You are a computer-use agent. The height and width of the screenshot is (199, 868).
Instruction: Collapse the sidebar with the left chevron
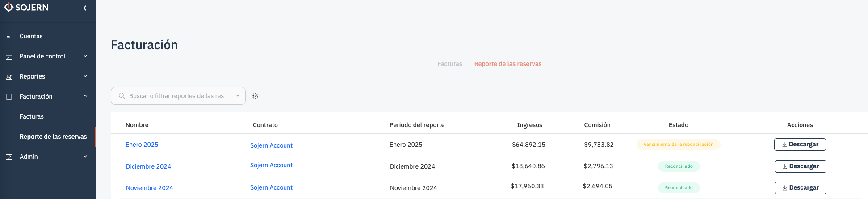coord(85,8)
